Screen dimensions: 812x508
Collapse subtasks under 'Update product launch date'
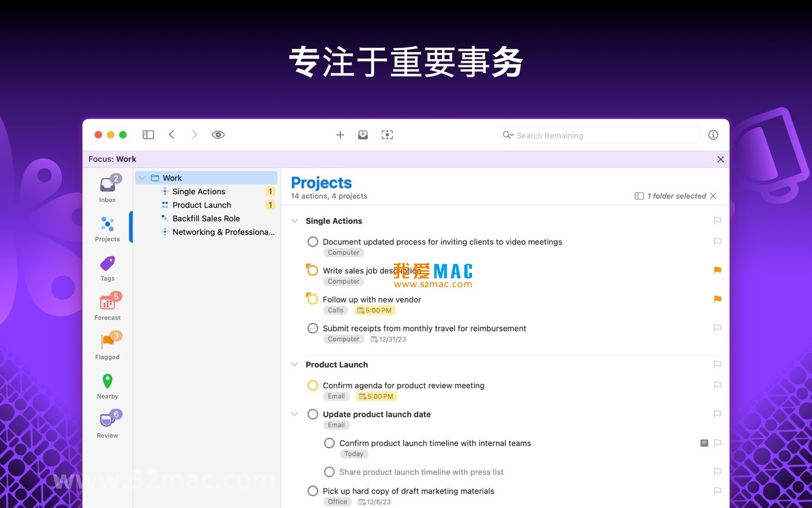[295, 414]
